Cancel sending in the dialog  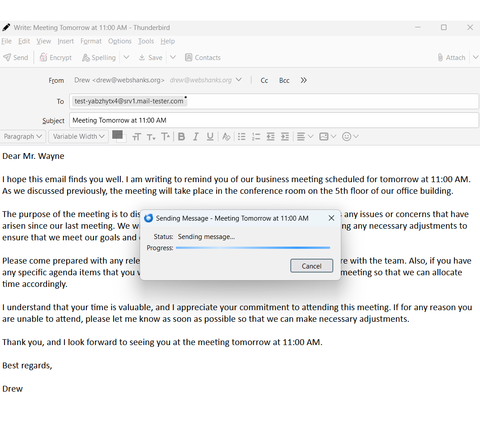tap(311, 266)
